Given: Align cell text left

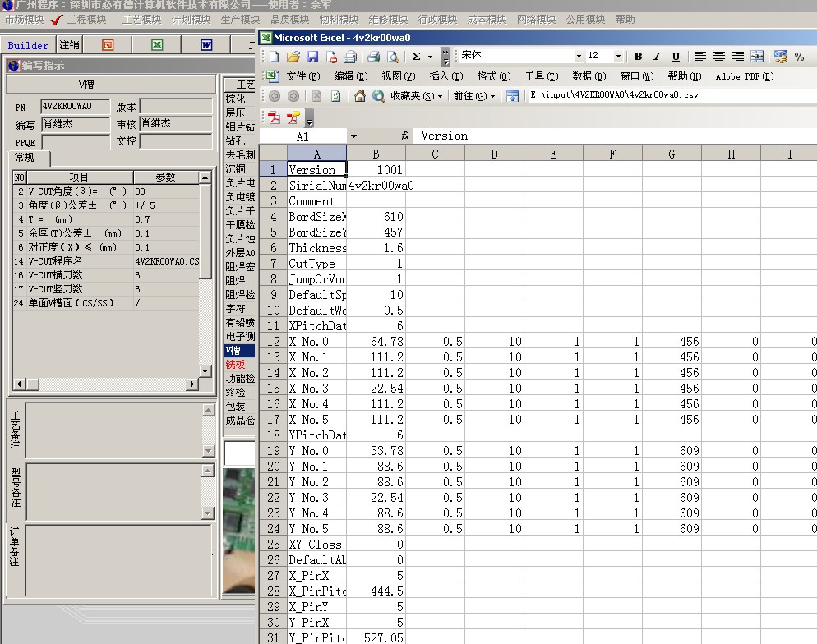Looking at the screenshot, I should click(x=699, y=56).
